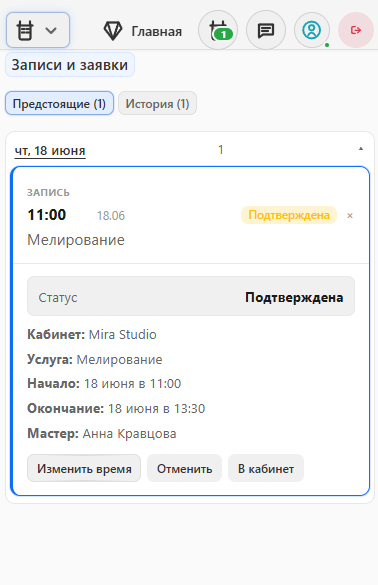Click the 18.06 date label
This screenshot has width=378, height=585.
(x=111, y=216)
